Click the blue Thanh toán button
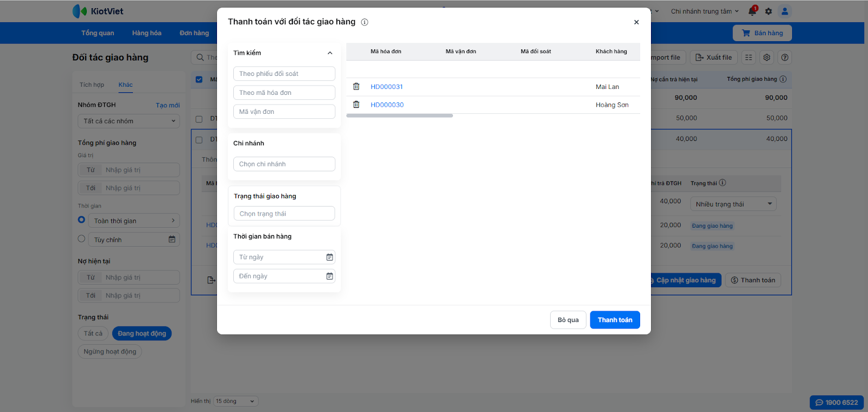 615,320
